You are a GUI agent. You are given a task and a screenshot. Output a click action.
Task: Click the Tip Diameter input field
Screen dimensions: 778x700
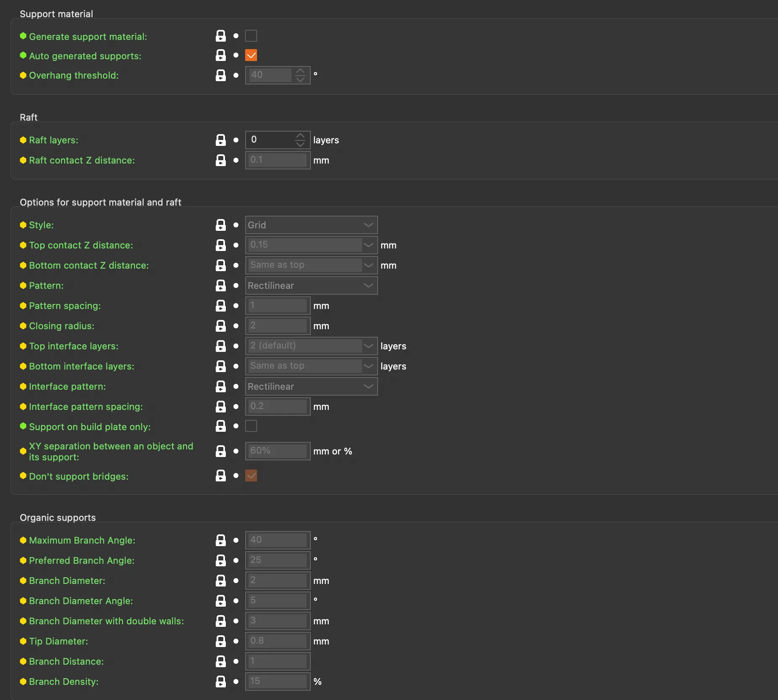pyautogui.click(x=278, y=641)
